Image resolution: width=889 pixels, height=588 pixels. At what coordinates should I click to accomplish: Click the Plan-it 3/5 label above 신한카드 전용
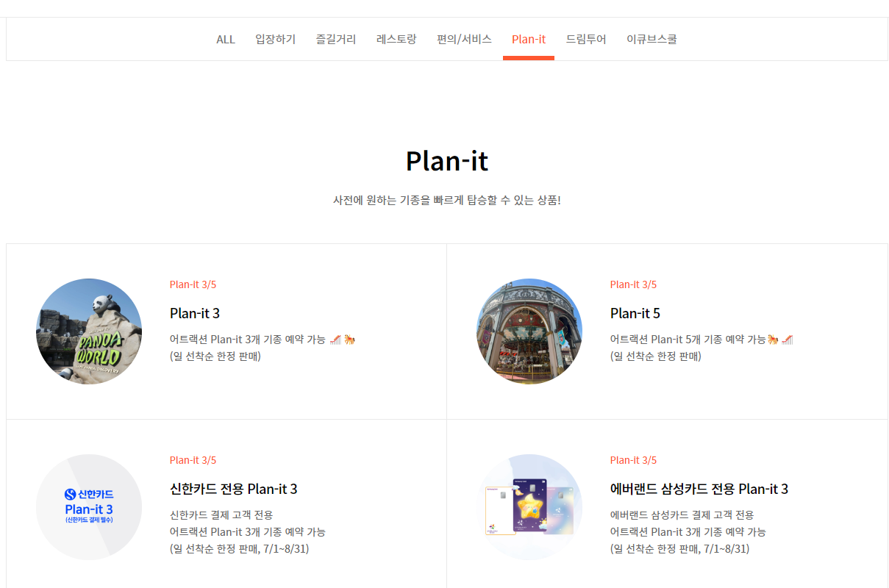coord(193,460)
